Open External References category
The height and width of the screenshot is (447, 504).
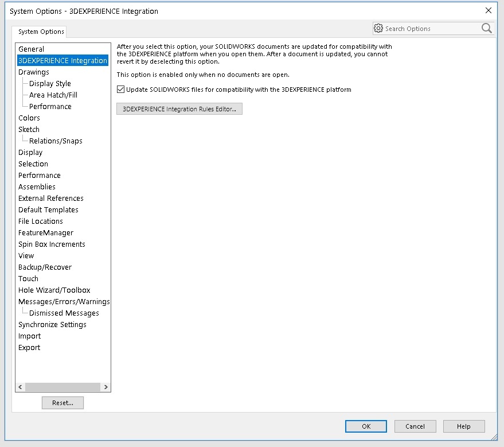pyautogui.click(x=51, y=198)
